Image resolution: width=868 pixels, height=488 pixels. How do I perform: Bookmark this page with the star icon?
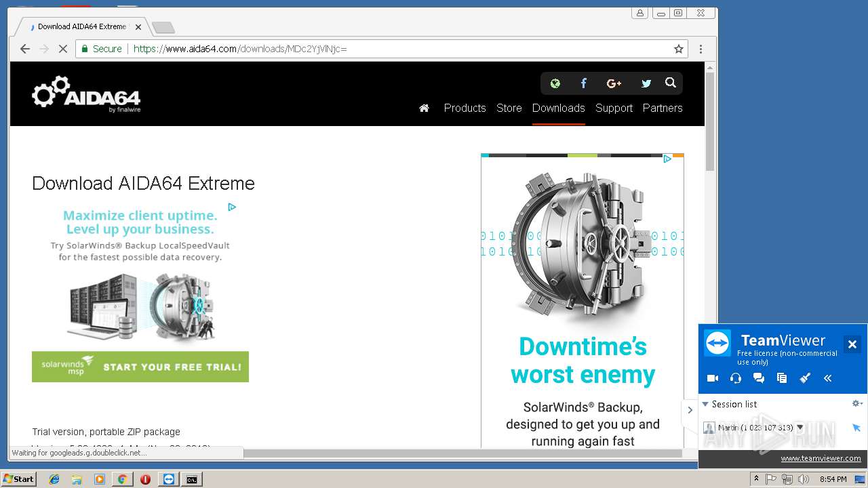point(678,49)
